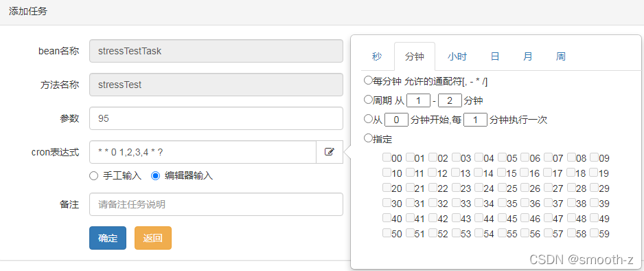Tick the minute 59 checkbox

[x=594, y=233]
